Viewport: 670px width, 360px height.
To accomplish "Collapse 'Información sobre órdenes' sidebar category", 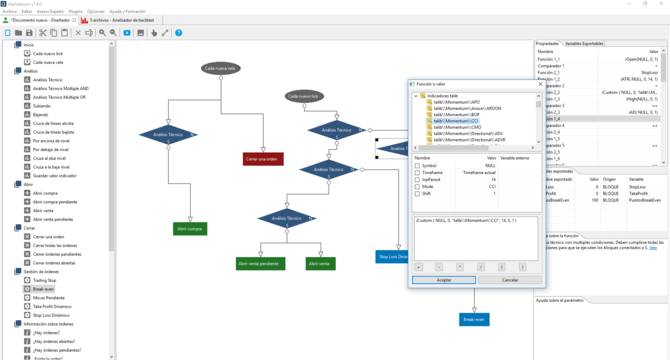I will point(18,324).
